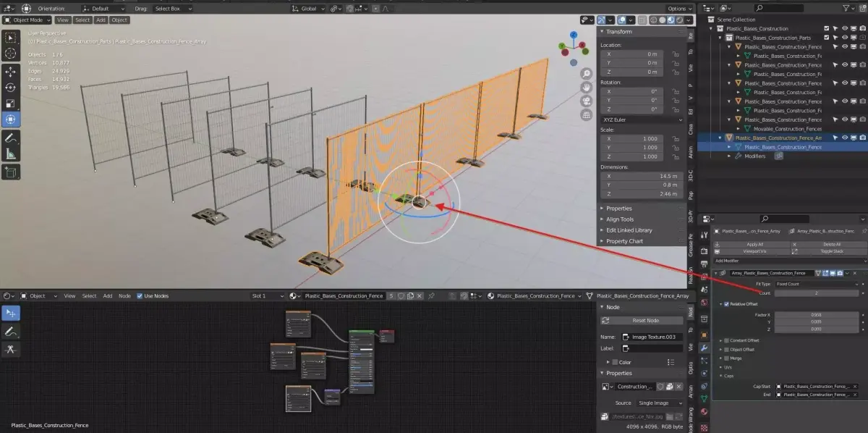The height and width of the screenshot is (433, 868).
Task: Open the node editor Node menu
Action: (124, 296)
